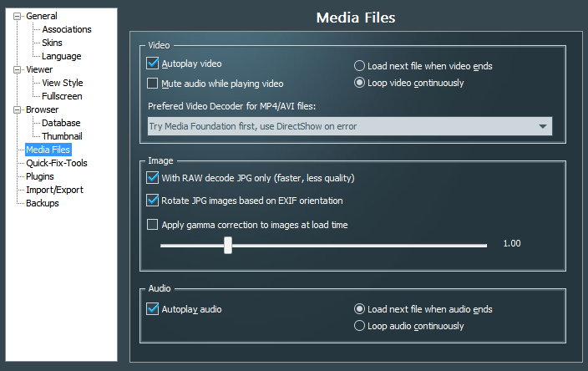Enable gamma correction at load time

(x=153, y=224)
